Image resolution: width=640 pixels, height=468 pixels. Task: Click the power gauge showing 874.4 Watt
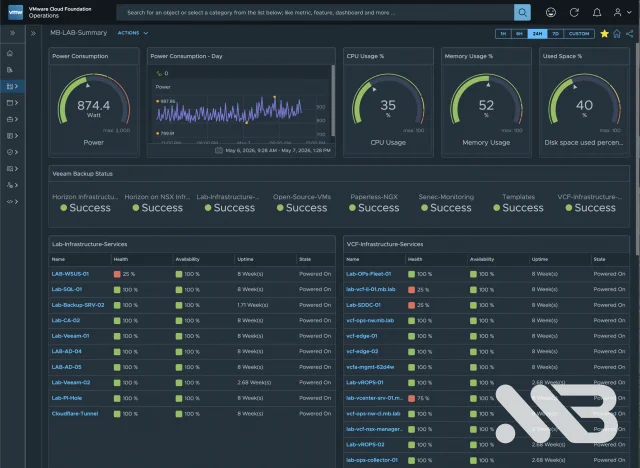click(x=94, y=100)
